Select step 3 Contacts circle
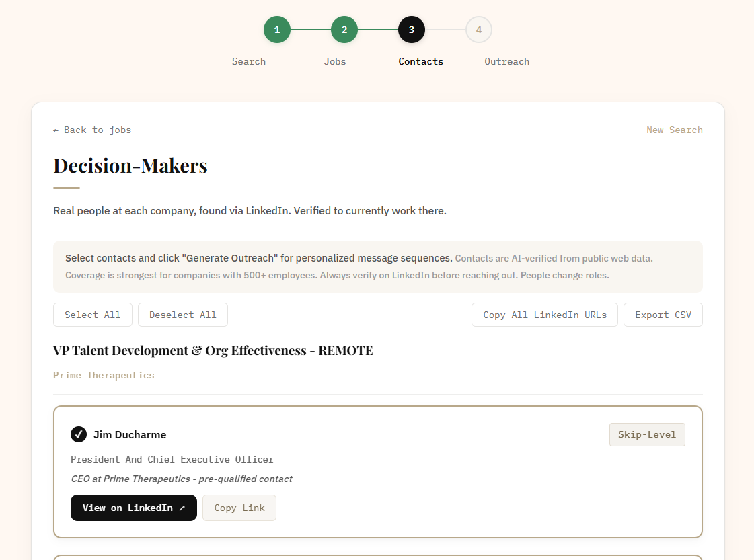Viewport: 754px width, 560px height. pos(412,30)
